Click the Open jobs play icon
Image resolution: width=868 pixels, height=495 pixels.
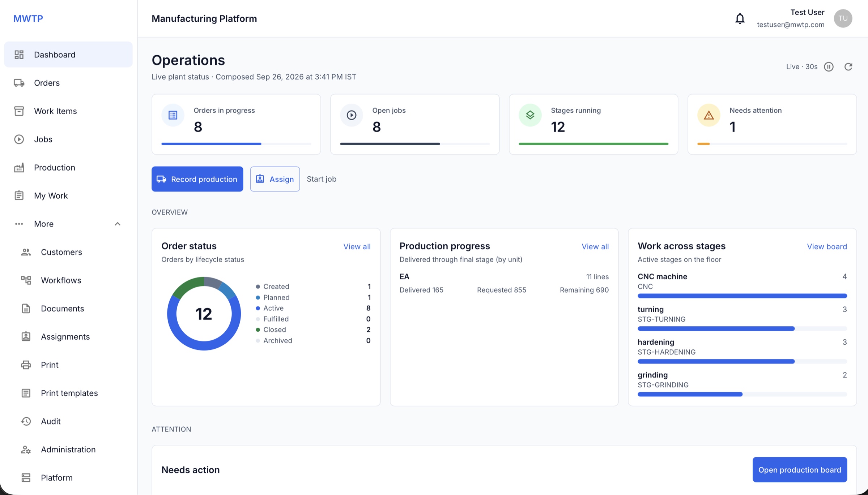(x=352, y=115)
